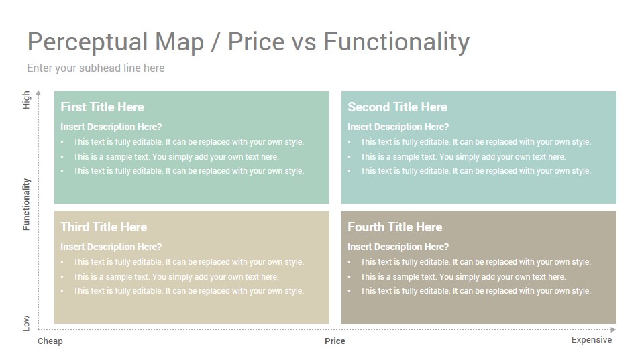The height and width of the screenshot is (362, 644).
Task: Select the Fourth Title Here heading
Action: point(394,227)
